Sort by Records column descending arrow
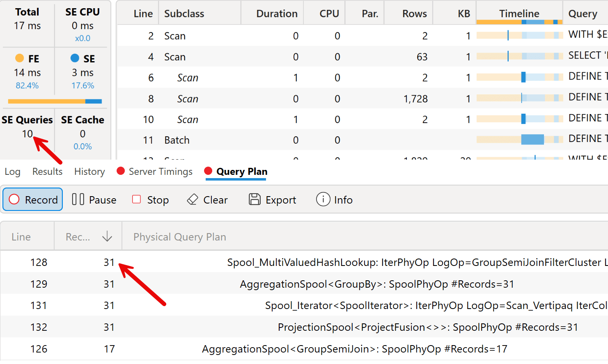Image resolution: width=608 pixels, height=364 pixels. point(107,236)
